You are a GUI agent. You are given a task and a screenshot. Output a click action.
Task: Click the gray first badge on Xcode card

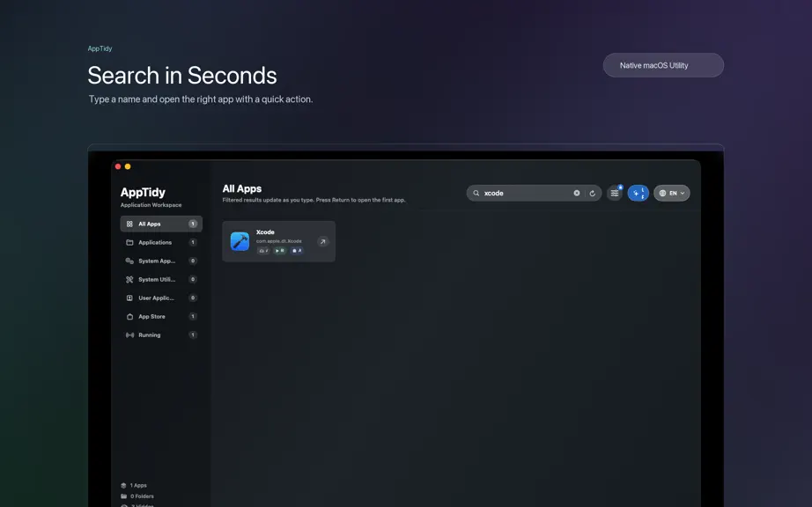pyautogui.click(x=263, y=251)
